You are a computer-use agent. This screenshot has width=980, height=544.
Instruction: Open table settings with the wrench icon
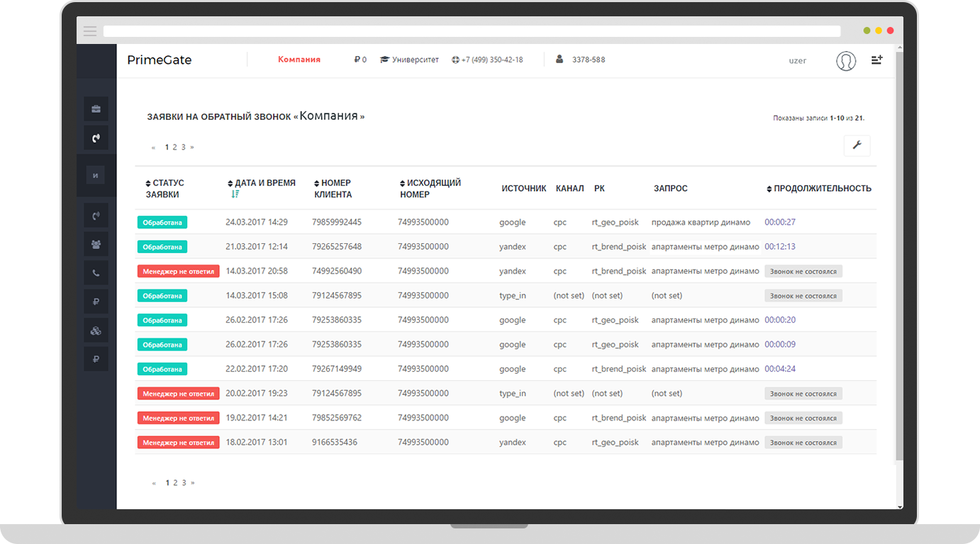pos(857,145)
